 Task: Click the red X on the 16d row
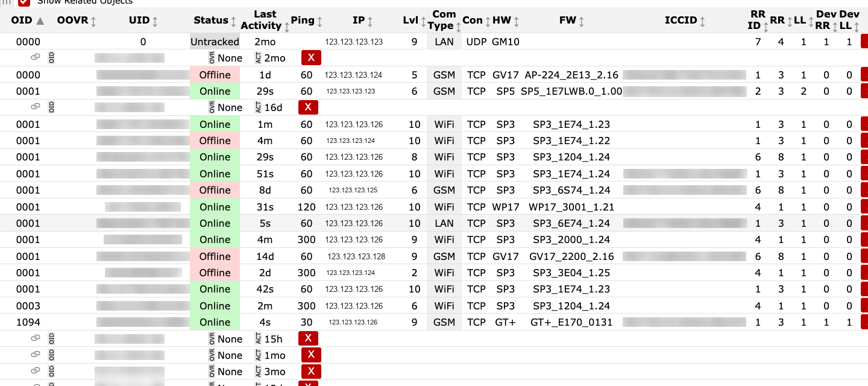click(308, 107)
